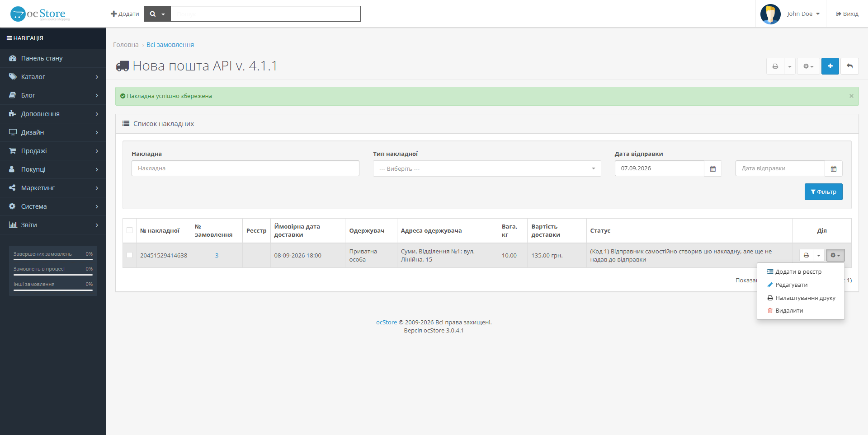Open 'Панель стану' in the sidebar

point(53,58)
